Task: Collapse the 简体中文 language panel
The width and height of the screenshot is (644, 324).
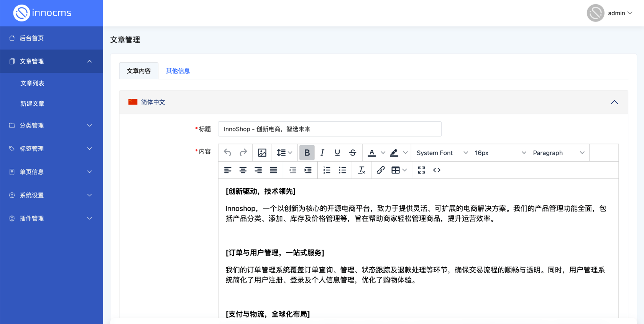Action: 614,102
